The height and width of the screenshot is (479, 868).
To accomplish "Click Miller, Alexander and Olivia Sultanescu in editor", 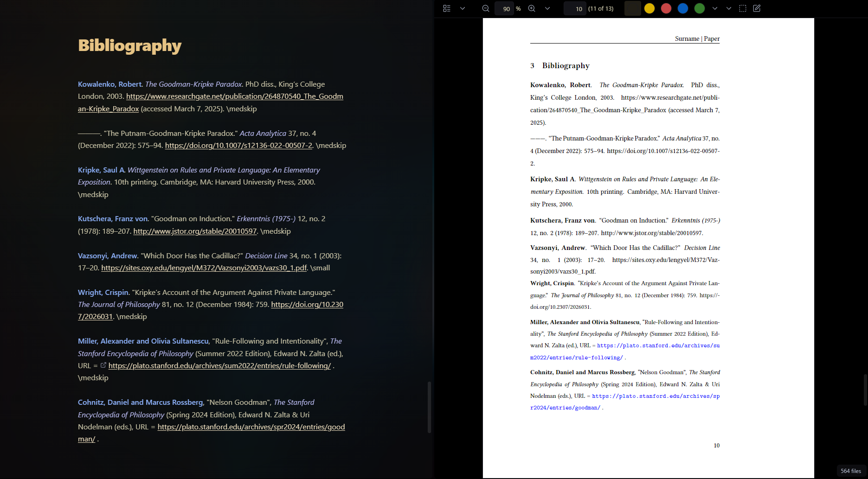I will point(143,341).
